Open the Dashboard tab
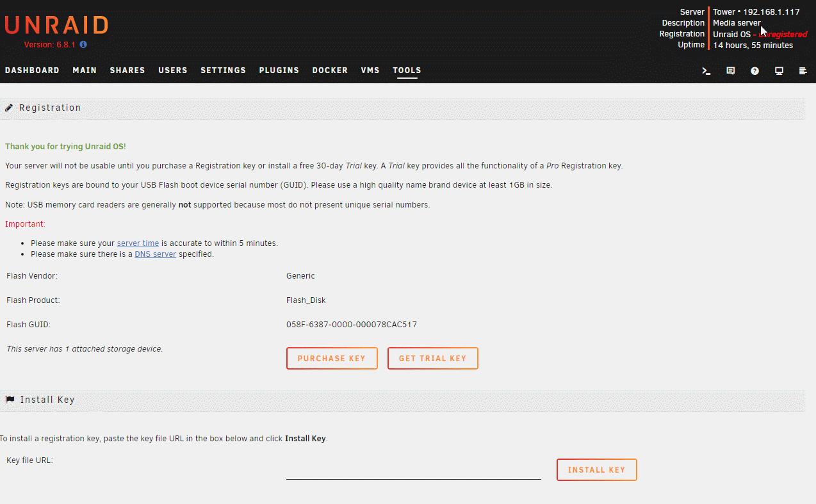816x504 pixels. pos(32,70)
